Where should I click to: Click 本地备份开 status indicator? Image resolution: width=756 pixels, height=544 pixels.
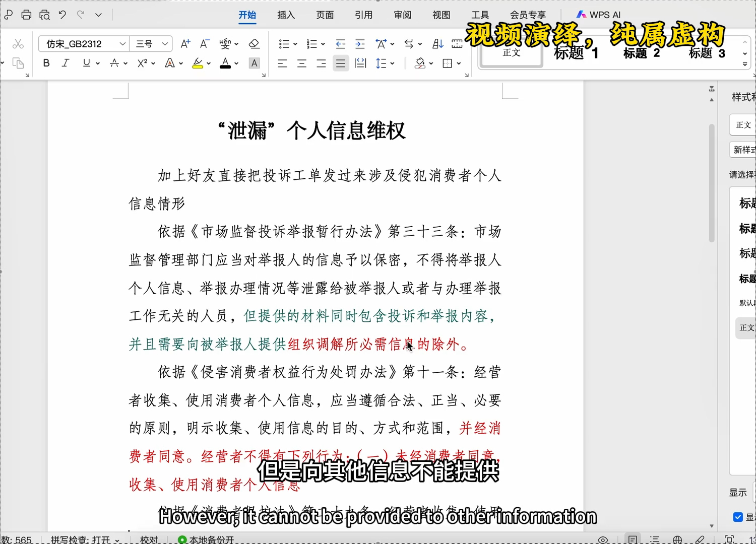[x=207, y=539]
